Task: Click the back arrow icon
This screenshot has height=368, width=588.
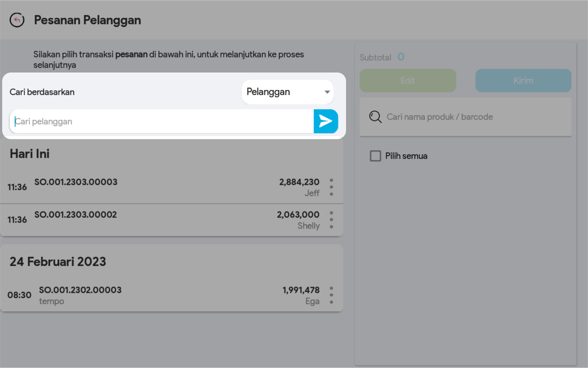Action: [x=17, y=20]
